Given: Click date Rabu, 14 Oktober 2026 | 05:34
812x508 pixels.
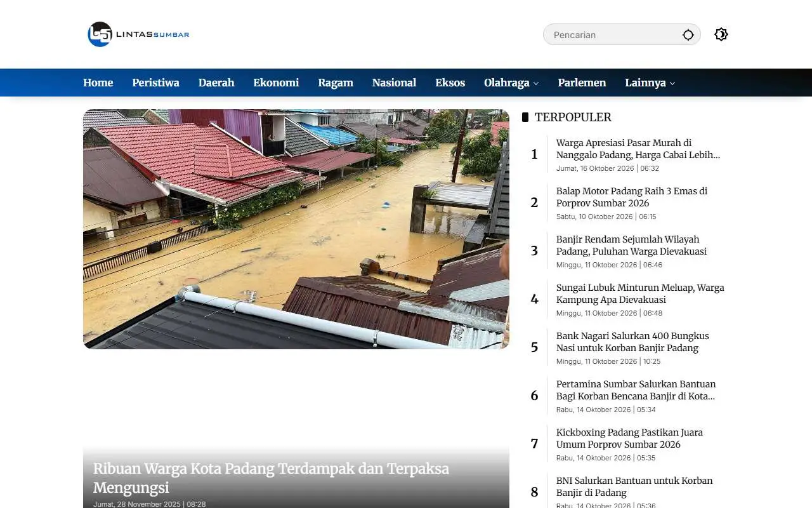Looking at the screenshot, I should click(606, 410).
